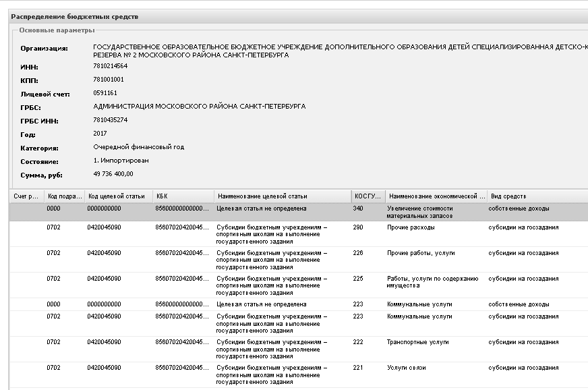The height and width of the screenshot is (390, 588).
Task: Select row with КОСГУ 340
Action: [x=299, y=212]
